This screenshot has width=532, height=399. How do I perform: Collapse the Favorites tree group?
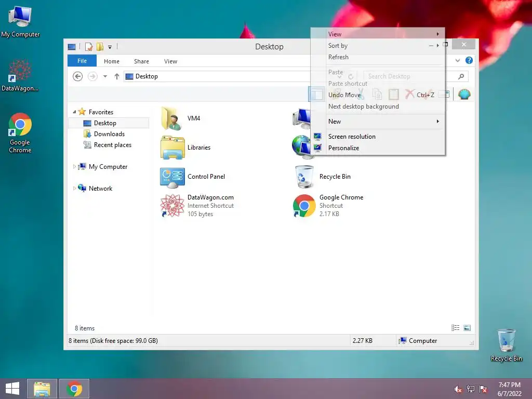coord(74,112)
